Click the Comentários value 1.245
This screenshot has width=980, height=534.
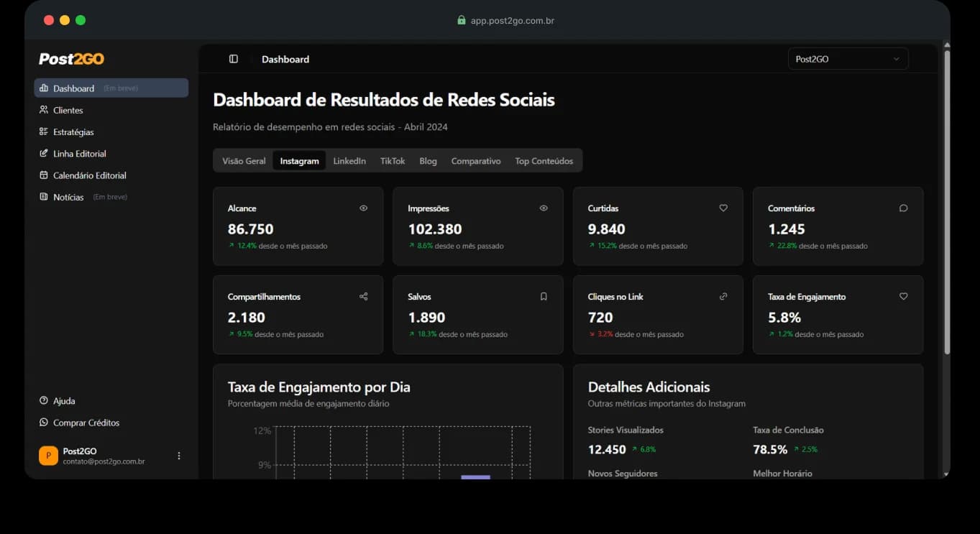787,229
